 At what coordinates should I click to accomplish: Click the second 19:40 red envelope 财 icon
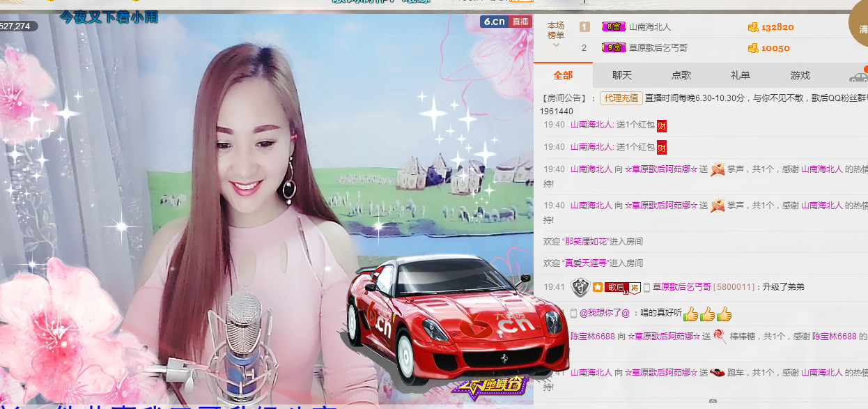point(662,147)
